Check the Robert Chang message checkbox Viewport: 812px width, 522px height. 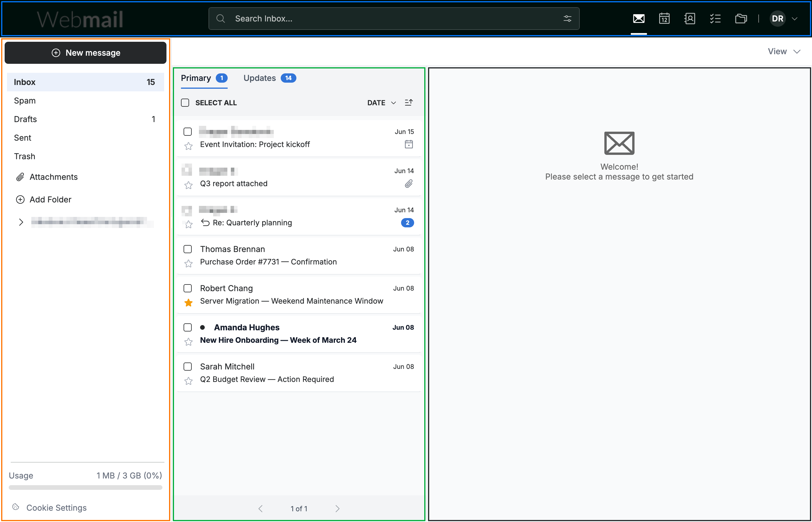[187, 288]
